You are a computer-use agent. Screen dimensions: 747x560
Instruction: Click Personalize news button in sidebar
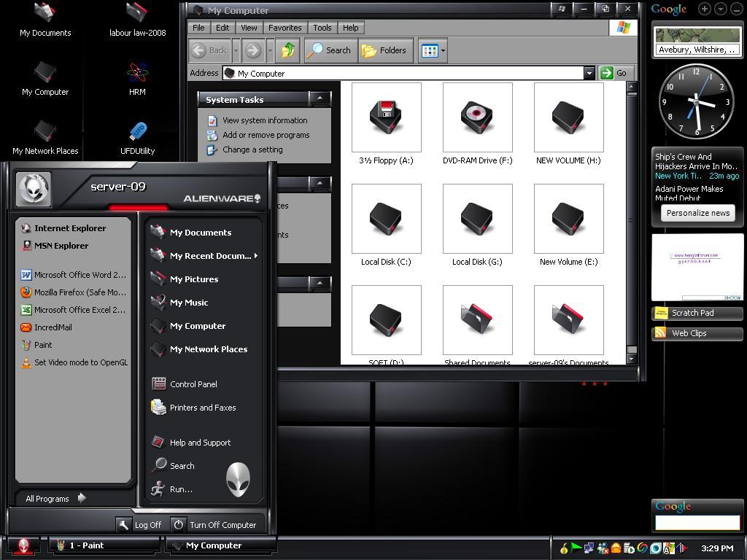(x=698, y=213)
